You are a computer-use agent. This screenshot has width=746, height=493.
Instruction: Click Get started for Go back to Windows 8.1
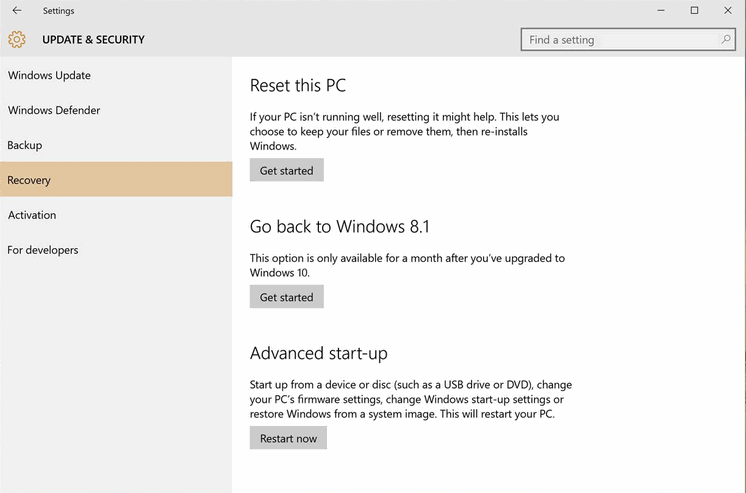pyautogui.click(x=286, y=296)
